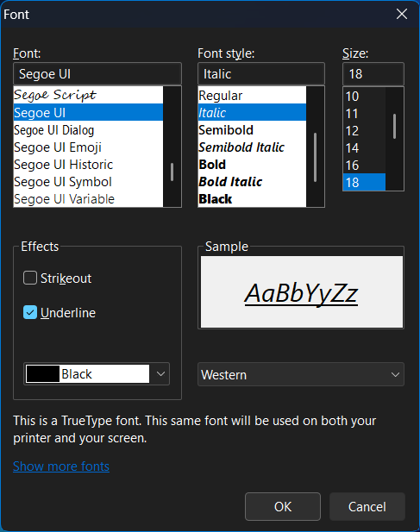
Task: Click the AaBbYyZz sample preview
Action: point(301,293)
